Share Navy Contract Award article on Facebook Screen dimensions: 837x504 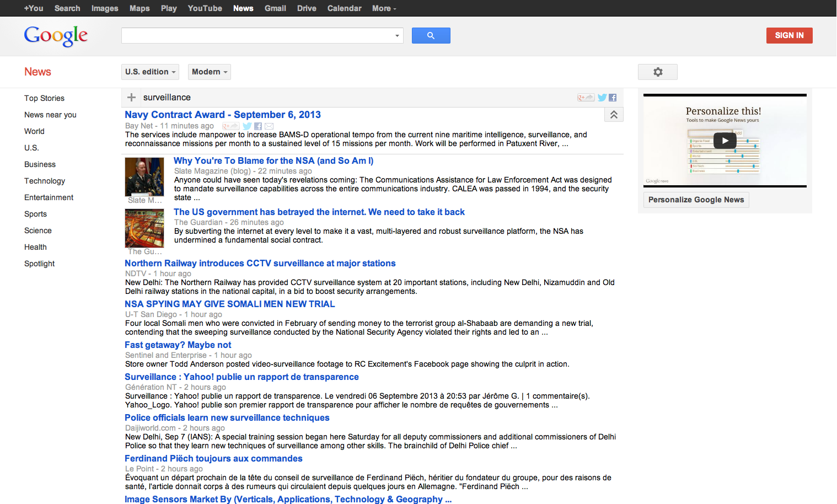(x=258, y=126)
